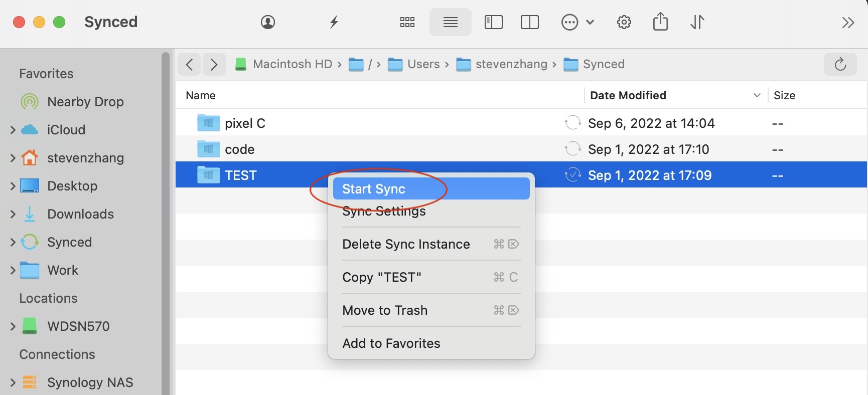Sort by the Date Modified column
The height and width of the screenshot is (395, 868).
[628, 95]
